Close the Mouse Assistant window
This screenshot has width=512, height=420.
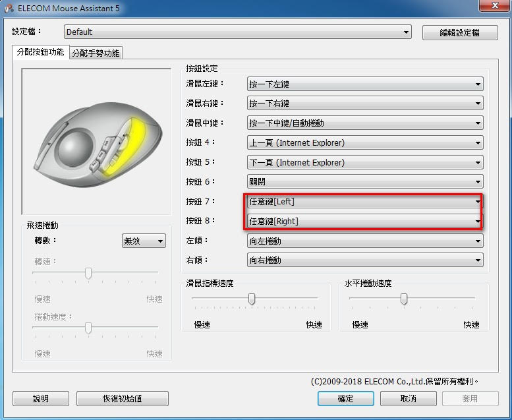(x=495, y=5)
